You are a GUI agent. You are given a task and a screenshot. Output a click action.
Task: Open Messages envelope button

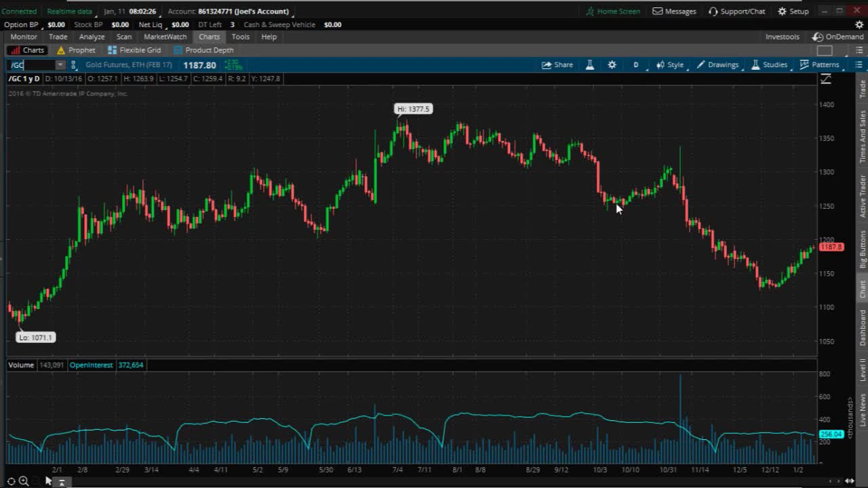point(674,12)
